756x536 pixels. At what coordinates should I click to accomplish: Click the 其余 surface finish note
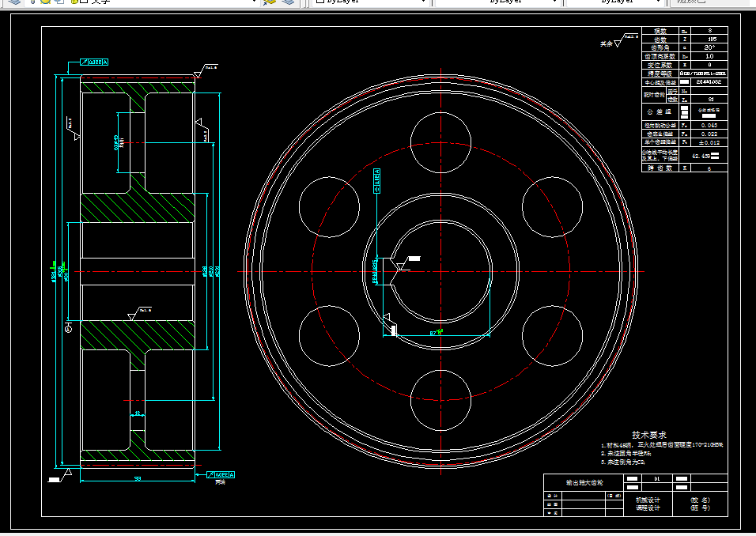coord(606,43)
